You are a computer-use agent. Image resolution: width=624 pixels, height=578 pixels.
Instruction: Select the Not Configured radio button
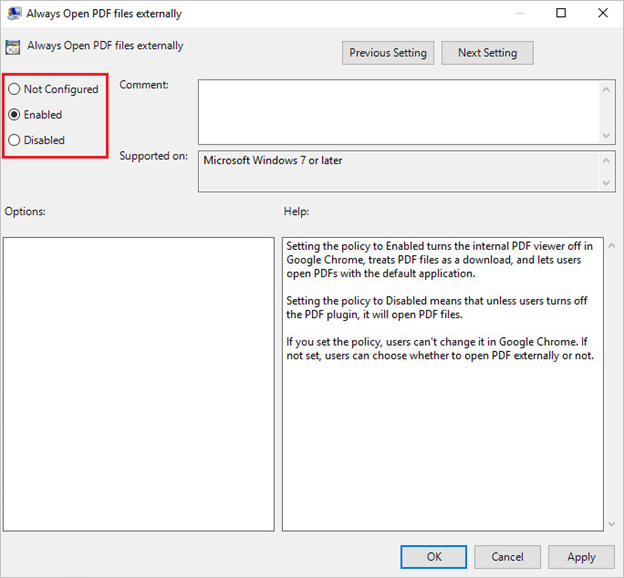14,89
